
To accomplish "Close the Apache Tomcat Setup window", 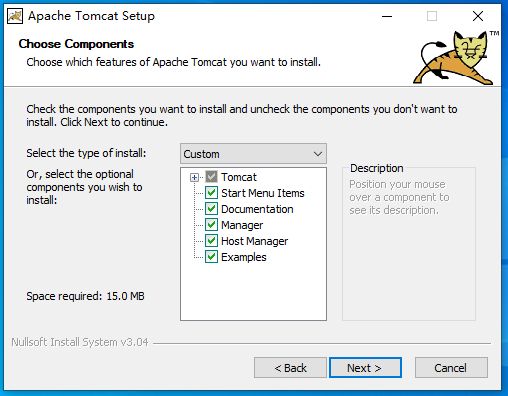I will (x=478, y=16).
